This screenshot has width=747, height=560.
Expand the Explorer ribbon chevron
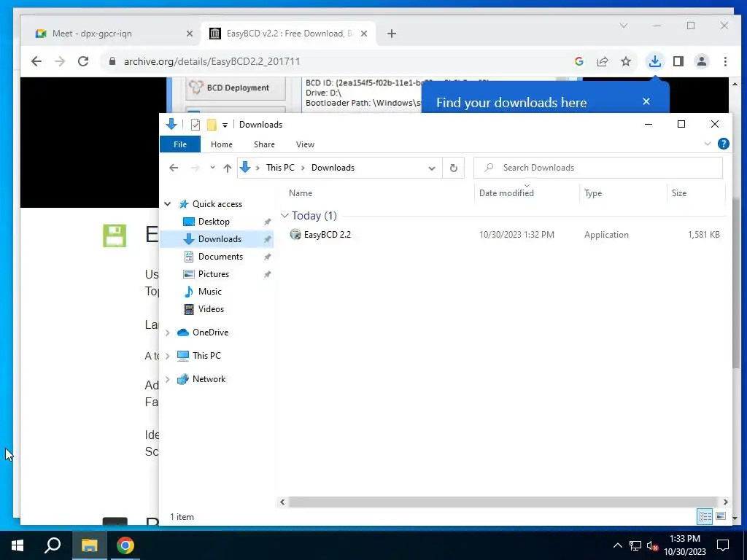pos(708,144)
